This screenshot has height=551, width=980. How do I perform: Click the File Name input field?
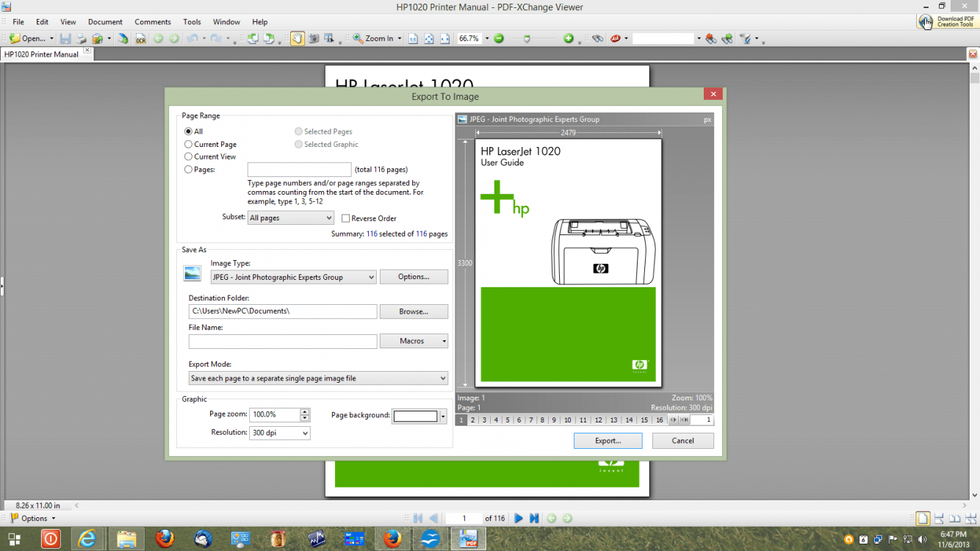pos(283,342)
